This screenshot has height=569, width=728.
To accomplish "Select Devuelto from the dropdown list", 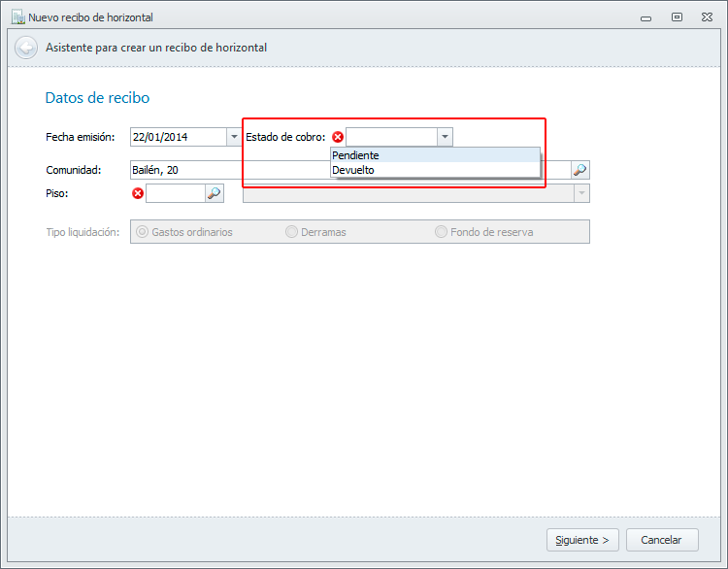I will [435, 170].
